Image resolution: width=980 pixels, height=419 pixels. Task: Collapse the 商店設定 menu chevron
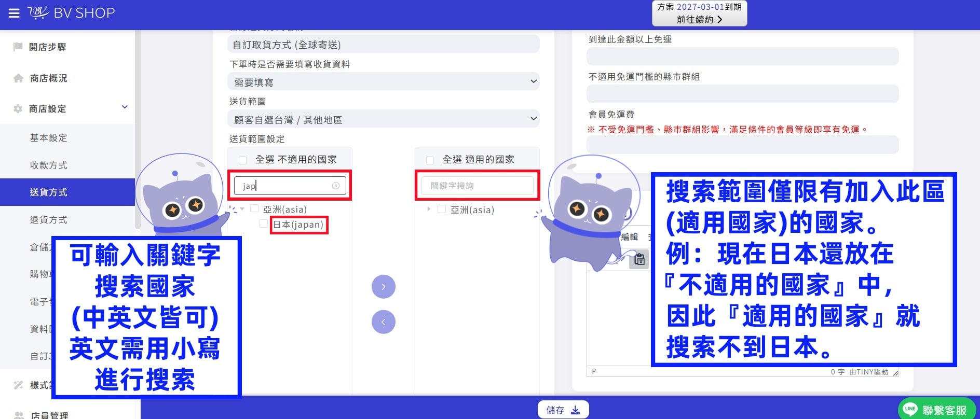click(x=125, y=107)
